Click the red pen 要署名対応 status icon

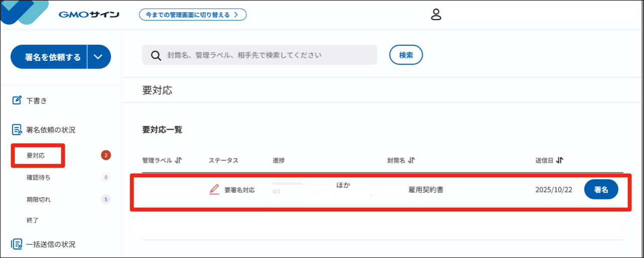click(214, 190)
